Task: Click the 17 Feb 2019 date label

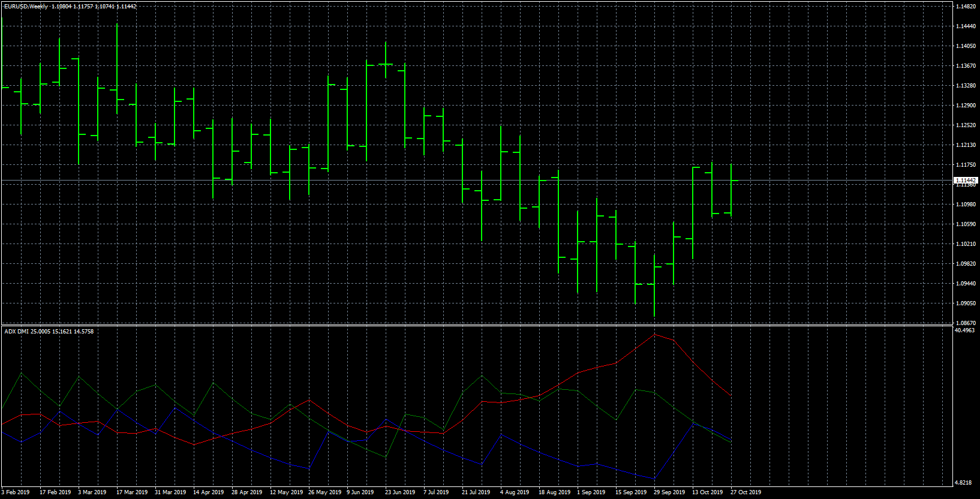Action: (55, 492)
